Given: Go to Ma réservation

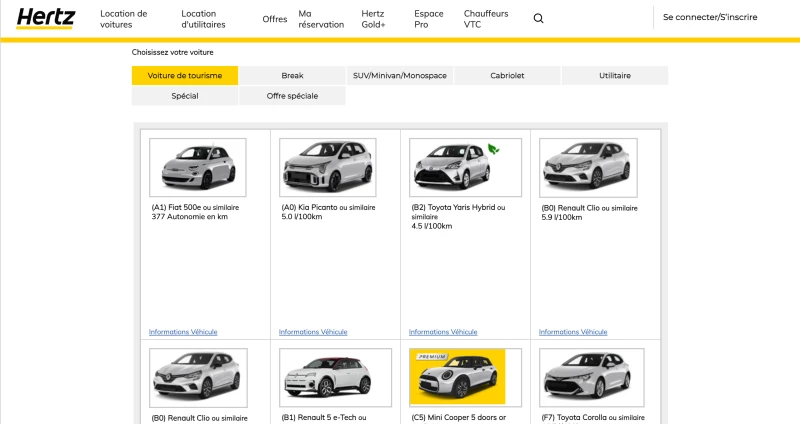Looking at the screenshot, I should click(x=321, y=19).
